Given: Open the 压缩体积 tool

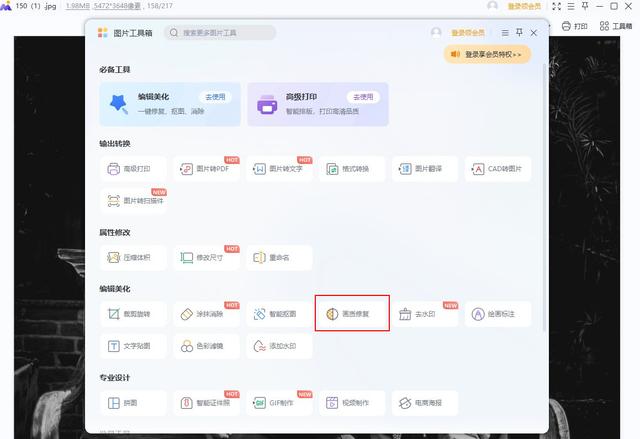Looking at the screenshot, I should (133, 257).
